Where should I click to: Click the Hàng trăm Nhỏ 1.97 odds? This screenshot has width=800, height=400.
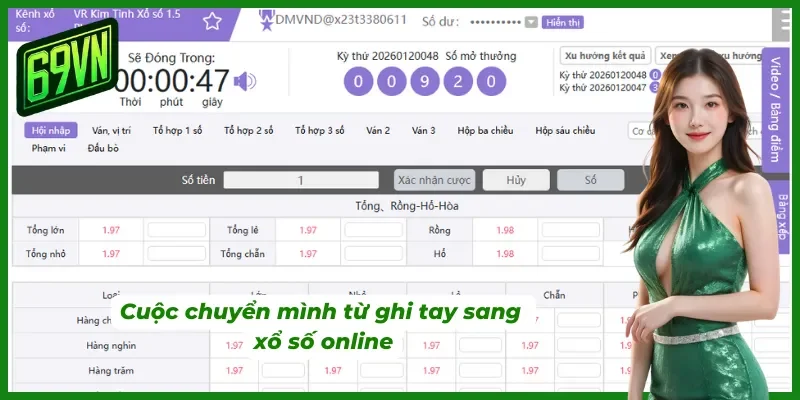click(x=333, y=370)
